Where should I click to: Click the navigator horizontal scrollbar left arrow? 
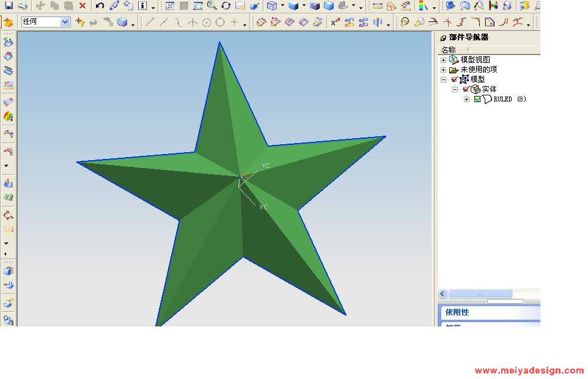[443, 294]
